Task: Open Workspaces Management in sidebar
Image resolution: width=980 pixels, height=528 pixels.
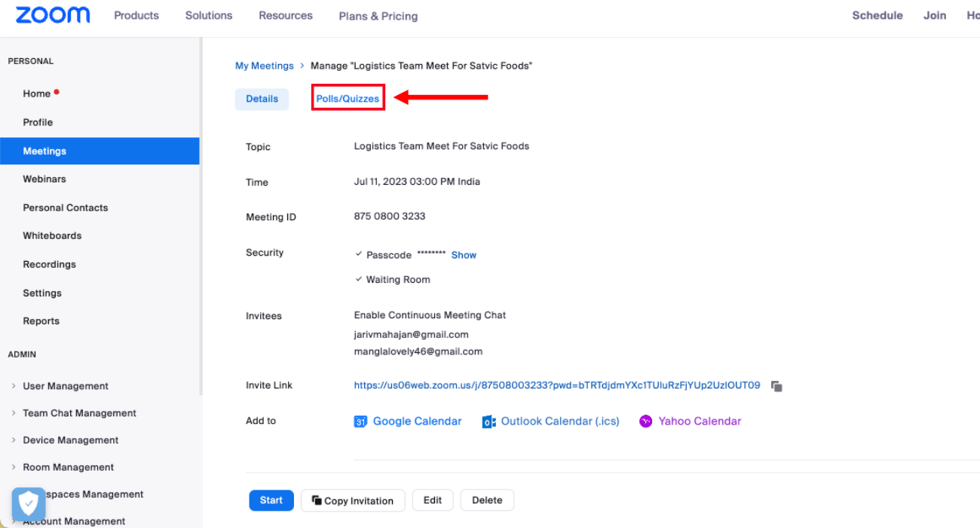Action: [94, 495]
